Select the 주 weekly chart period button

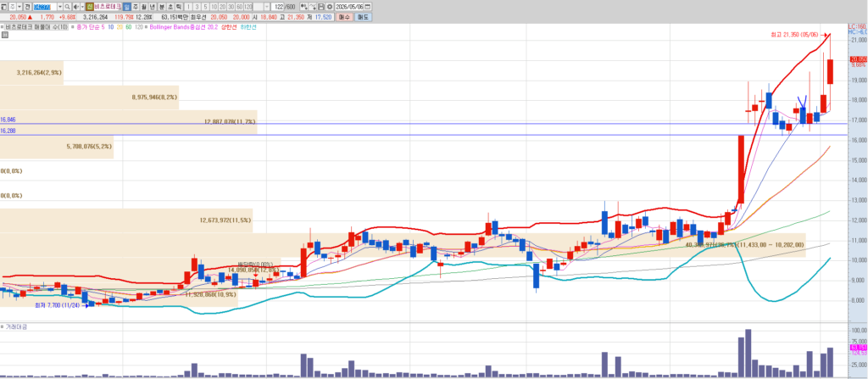136,7
